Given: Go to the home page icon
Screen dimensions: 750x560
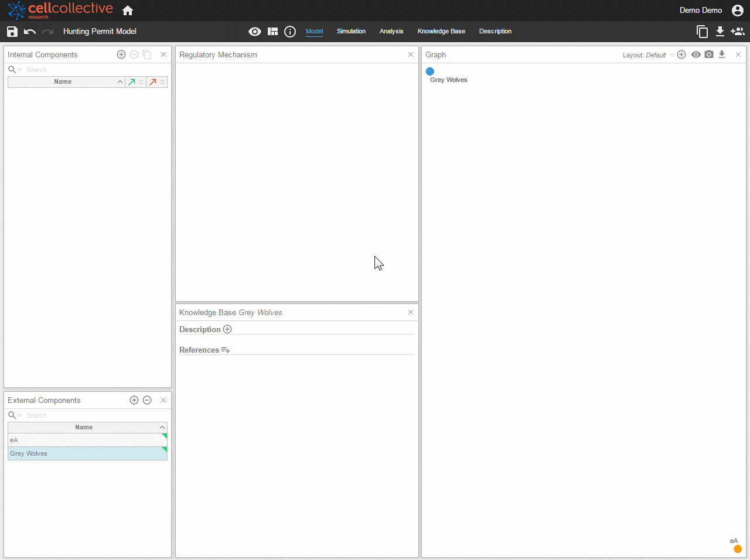Looking at the screenshot, I should click(x=128, y=11).
